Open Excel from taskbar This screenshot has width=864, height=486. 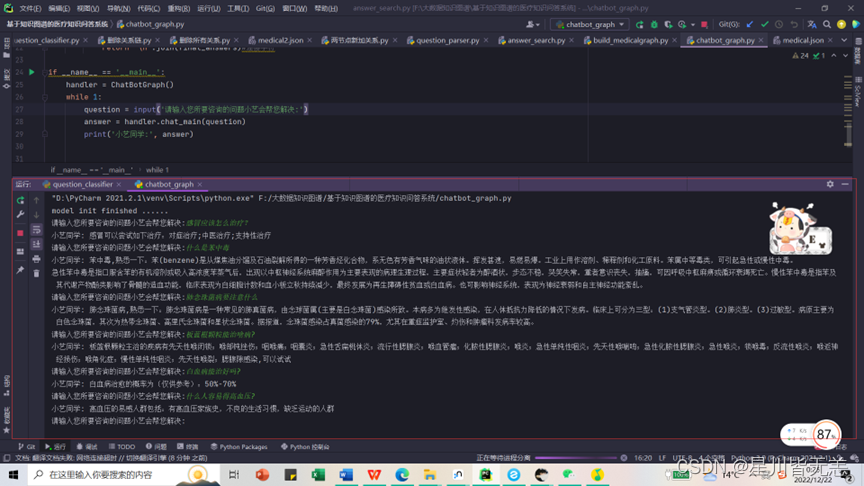pyautogui.click(x=318, y=474)
